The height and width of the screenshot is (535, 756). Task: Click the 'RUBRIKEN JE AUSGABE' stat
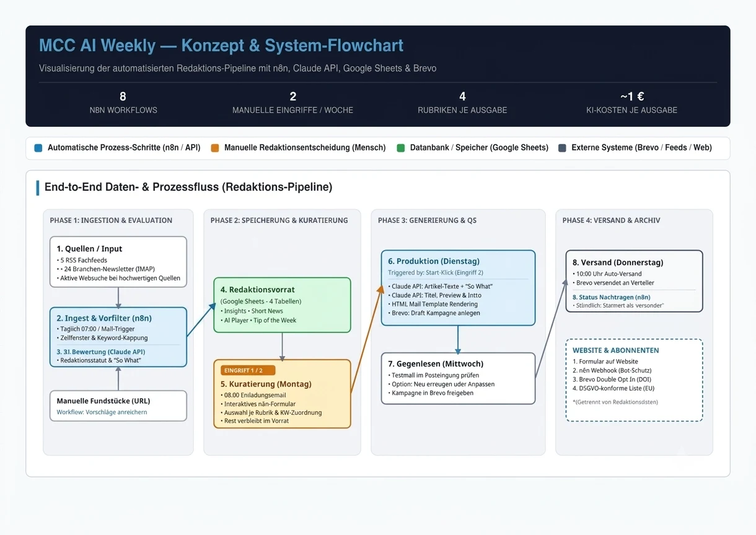click(462, 103)
